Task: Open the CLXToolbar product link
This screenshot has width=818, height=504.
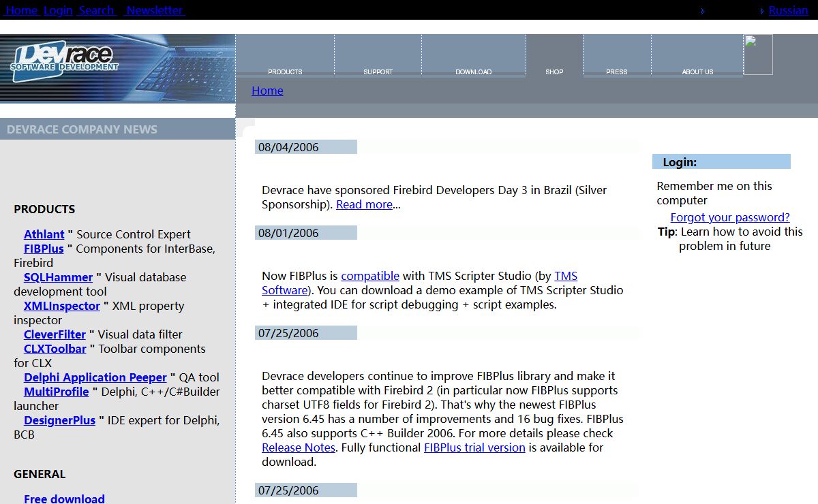Action: (55, 349)
